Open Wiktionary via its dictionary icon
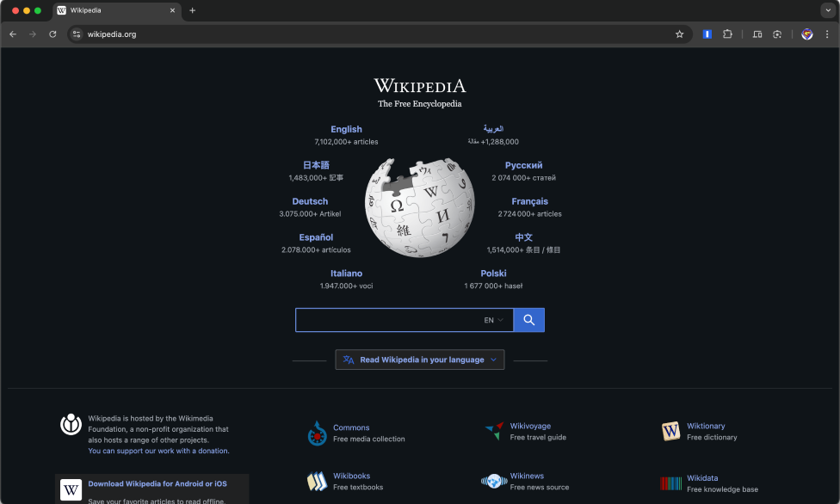Viewport: 840px width, 504px height. tap(670, 431)
